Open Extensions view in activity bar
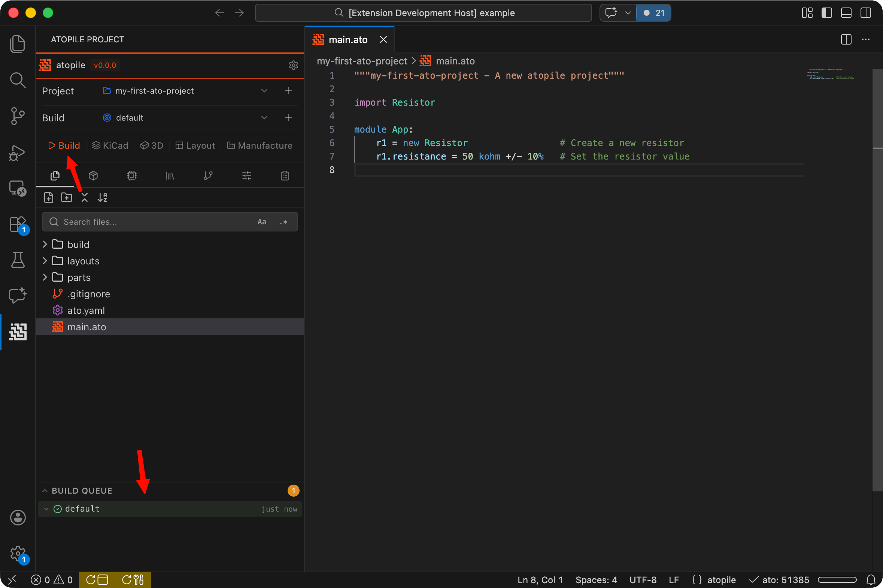The width and height of the screenshot is (883, 588). (18, 224)
